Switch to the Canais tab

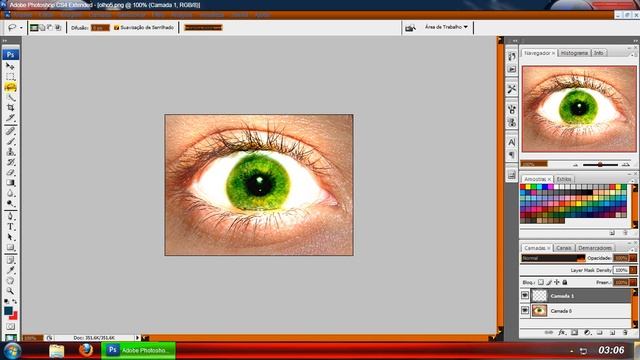(564, 248)
